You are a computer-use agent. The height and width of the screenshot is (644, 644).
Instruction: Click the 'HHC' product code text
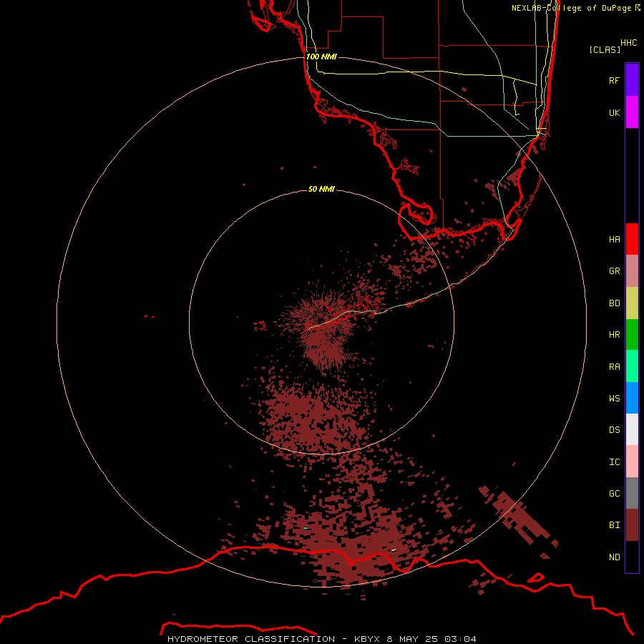point(628,43)
